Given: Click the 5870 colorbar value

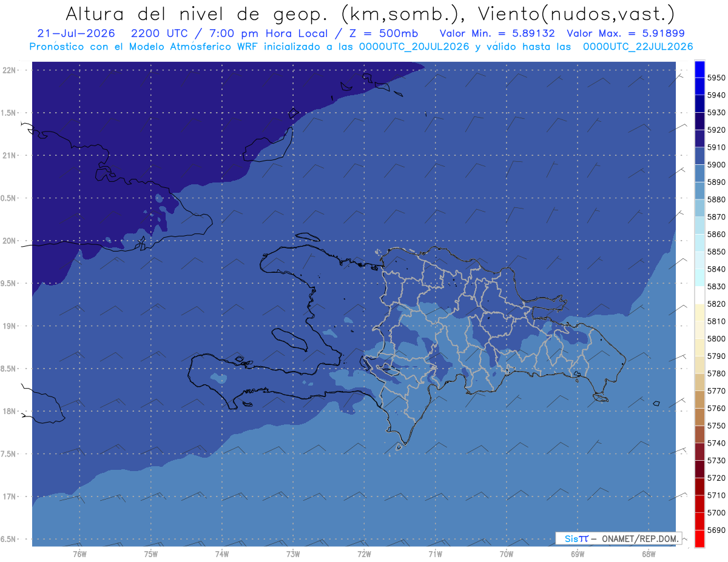Looking at the screenshot, I should point(716,217).
